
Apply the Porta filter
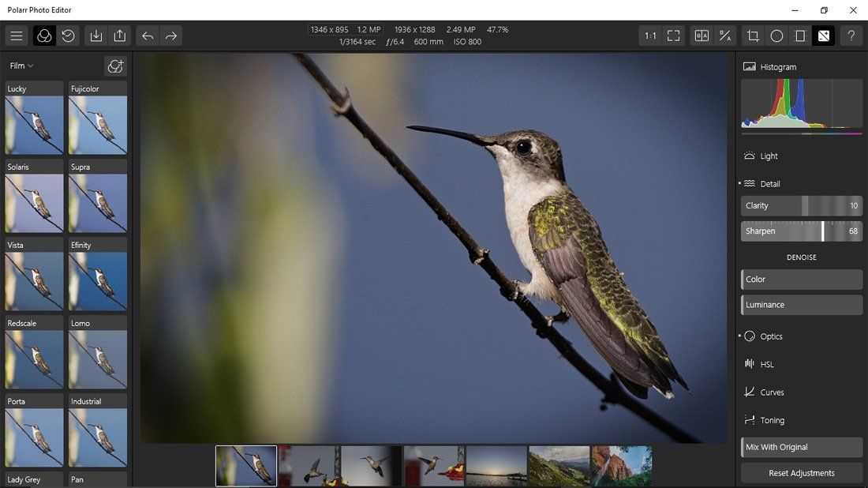(x=34, y=431)
